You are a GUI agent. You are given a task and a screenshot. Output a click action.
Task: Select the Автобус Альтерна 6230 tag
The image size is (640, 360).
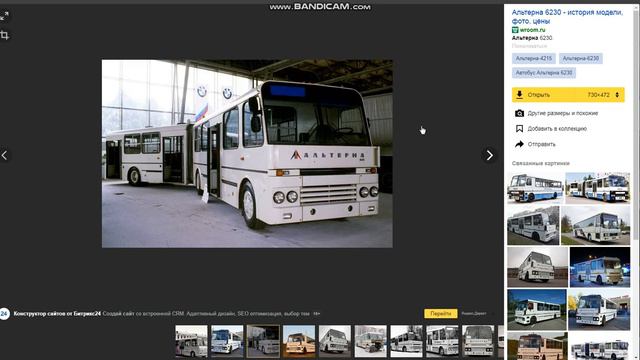544,73
